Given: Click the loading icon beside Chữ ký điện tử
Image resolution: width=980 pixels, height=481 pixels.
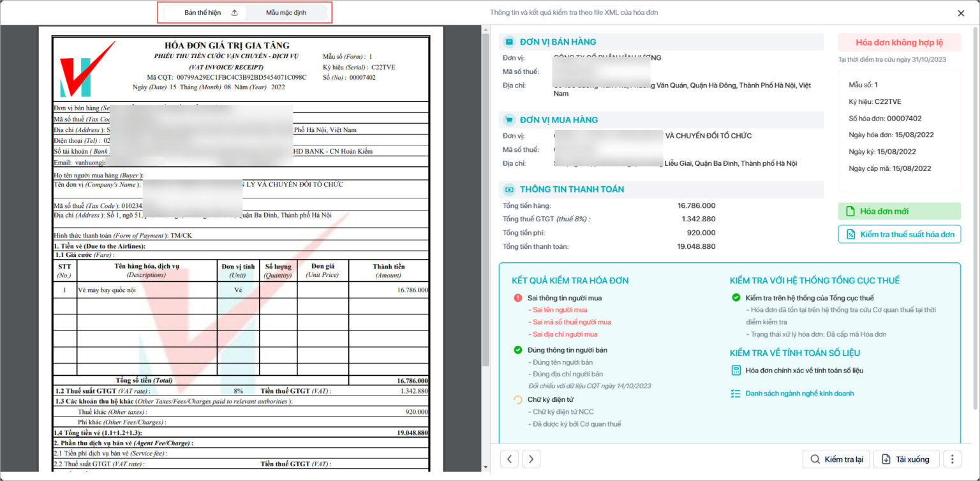Looking at the screenshot, I should 517,400.
